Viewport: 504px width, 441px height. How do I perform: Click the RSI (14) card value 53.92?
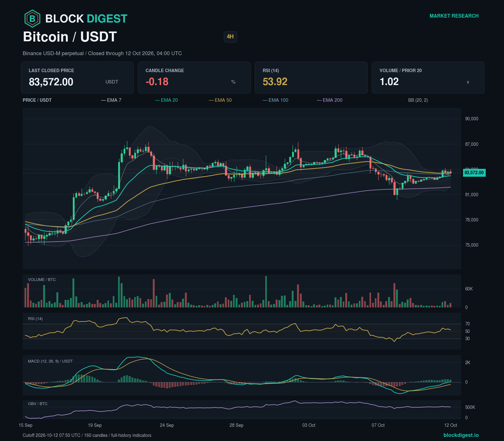coord(275,82)
